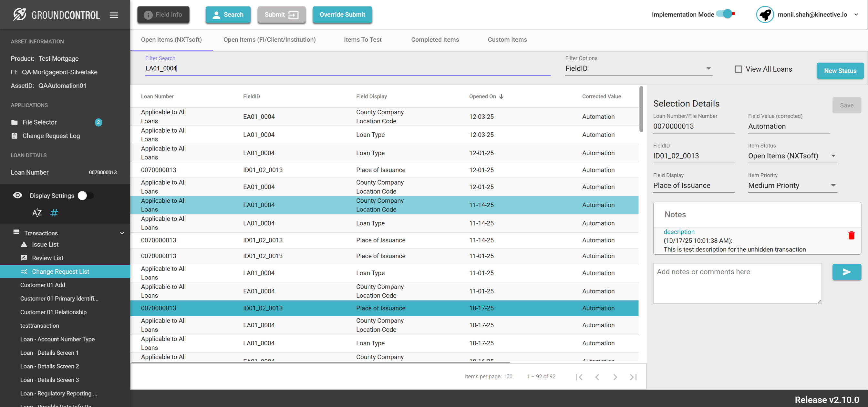Switch to numeric sort with the hash icon
The height and width of the screenshot is (407, 868).
54,213
